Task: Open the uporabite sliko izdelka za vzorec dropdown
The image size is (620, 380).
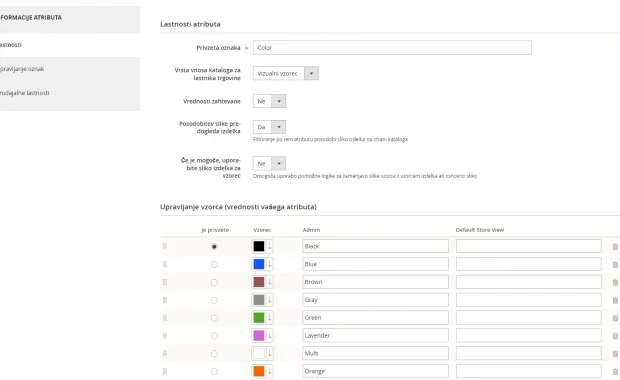Action: (x=269, y=163)
